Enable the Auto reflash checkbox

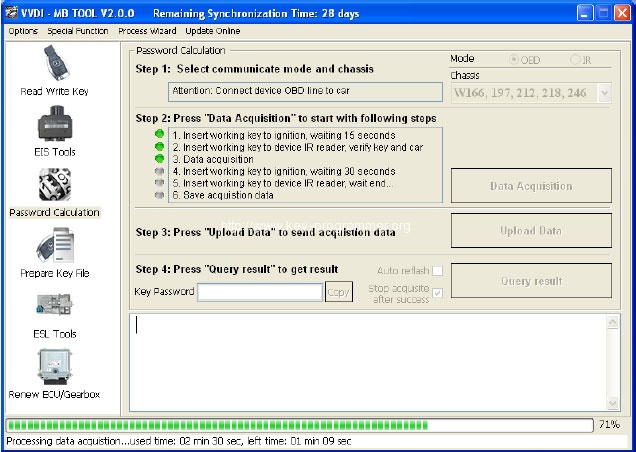[x=436, y=271]
